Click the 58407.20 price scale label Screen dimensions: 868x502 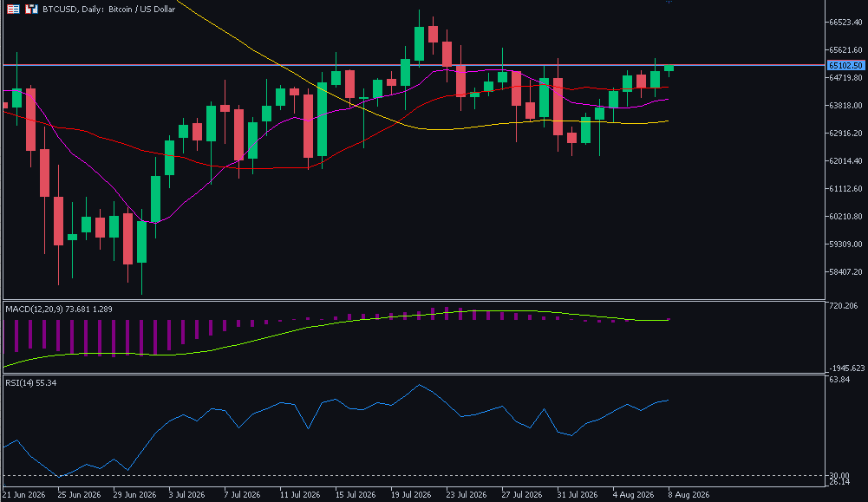pos(845,271)
